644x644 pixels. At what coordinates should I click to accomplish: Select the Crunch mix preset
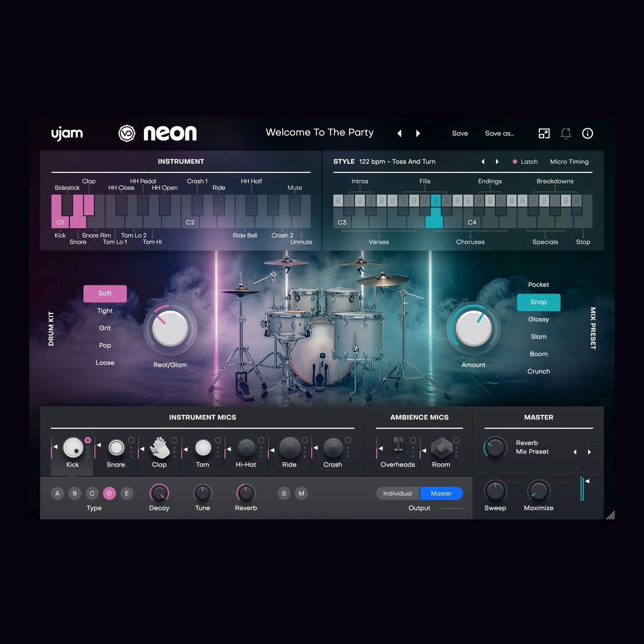coord(539,371)
